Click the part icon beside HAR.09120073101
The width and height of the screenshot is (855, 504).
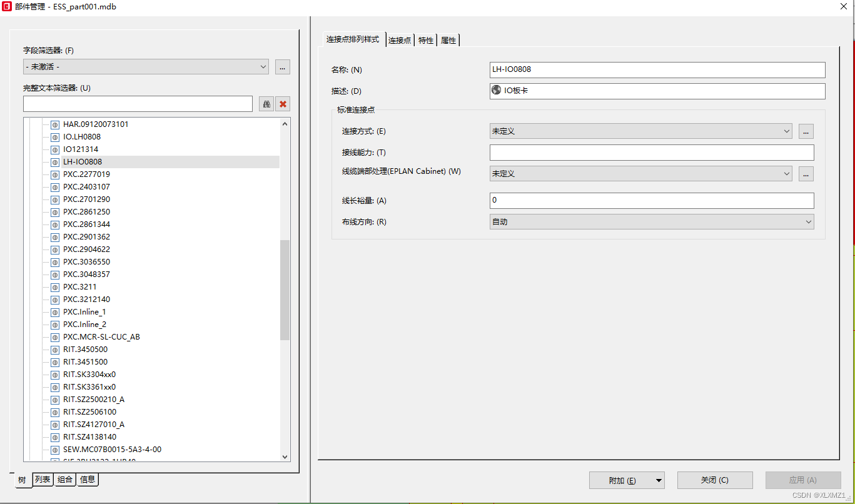tap(55, 124)
